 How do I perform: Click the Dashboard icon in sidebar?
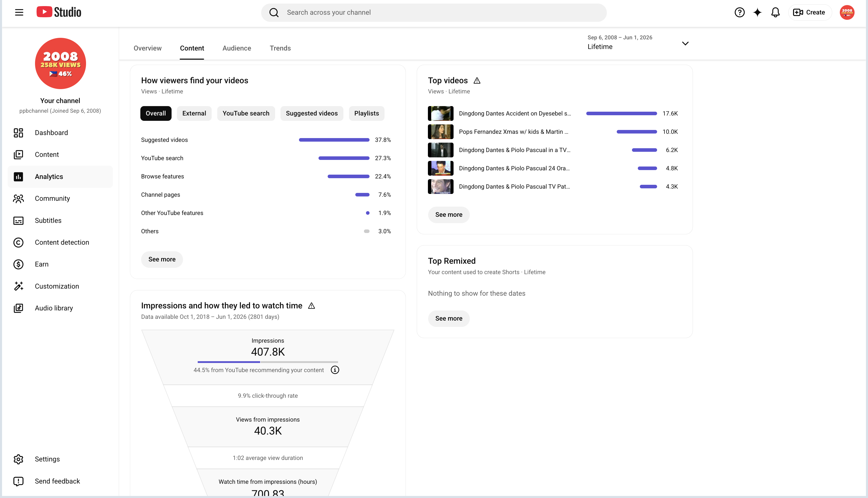(x=19, y=133)
